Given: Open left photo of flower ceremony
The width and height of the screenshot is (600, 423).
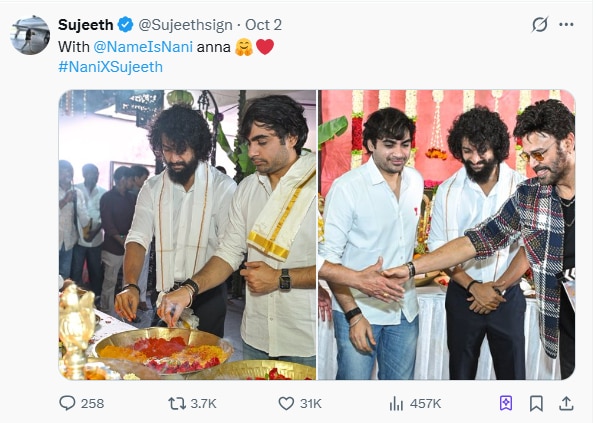Looking at the screenshot, I should click(187, 235).
